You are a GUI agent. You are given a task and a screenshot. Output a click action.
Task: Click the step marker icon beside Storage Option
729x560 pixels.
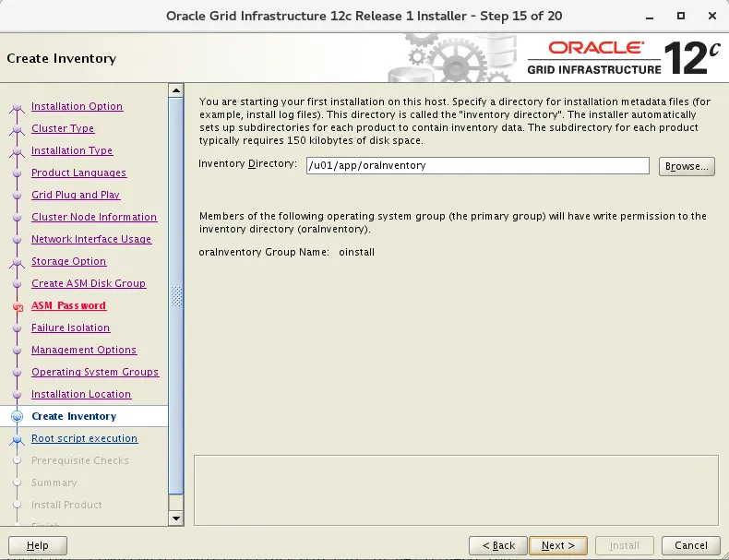click(x=18, y=263)
